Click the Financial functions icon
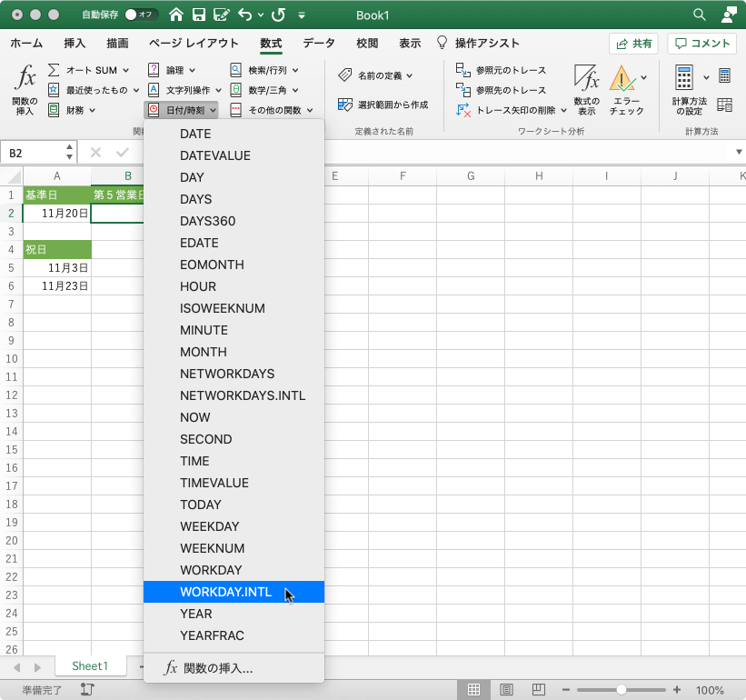The width and height of the screenshot is (746, 700). coord(54,110)
